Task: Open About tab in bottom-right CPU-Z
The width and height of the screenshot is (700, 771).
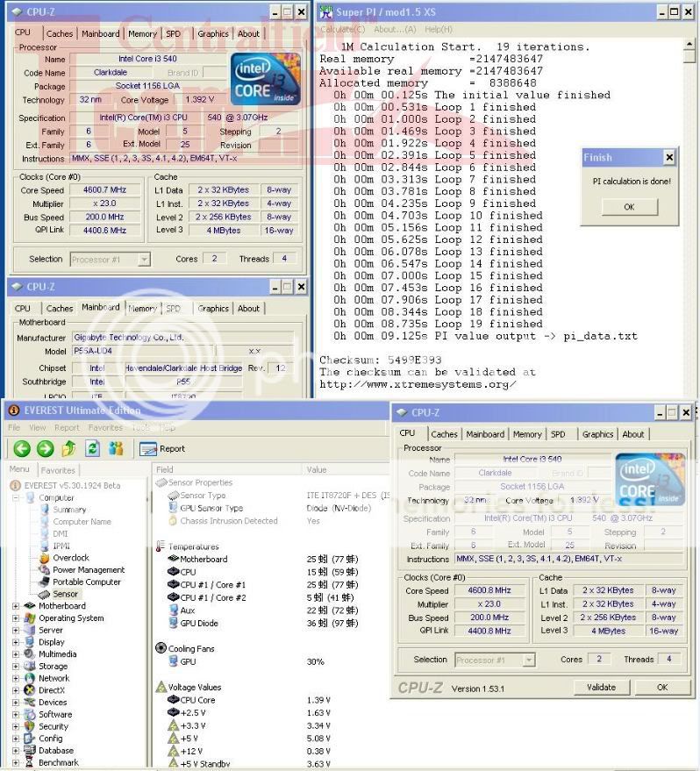Action: point(633,434)
